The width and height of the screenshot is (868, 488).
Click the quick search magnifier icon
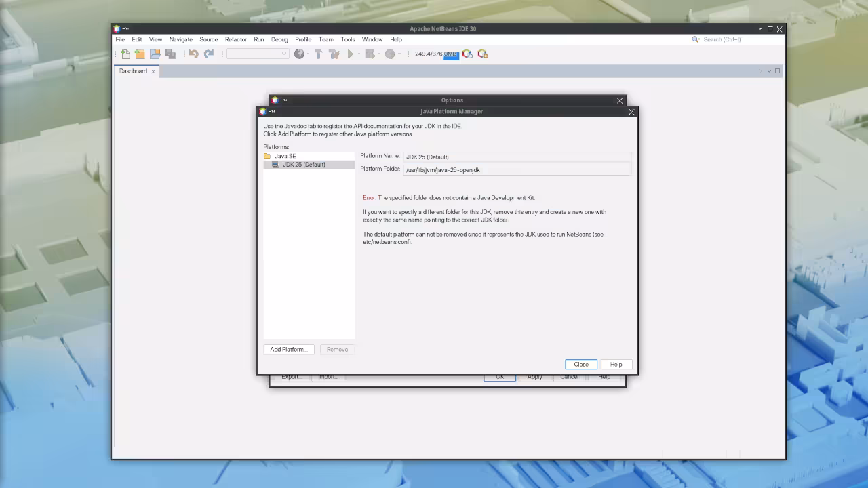point(695,39)
